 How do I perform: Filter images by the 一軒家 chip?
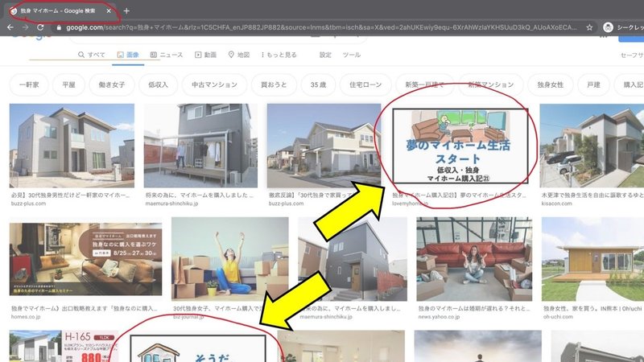[29, 85]
